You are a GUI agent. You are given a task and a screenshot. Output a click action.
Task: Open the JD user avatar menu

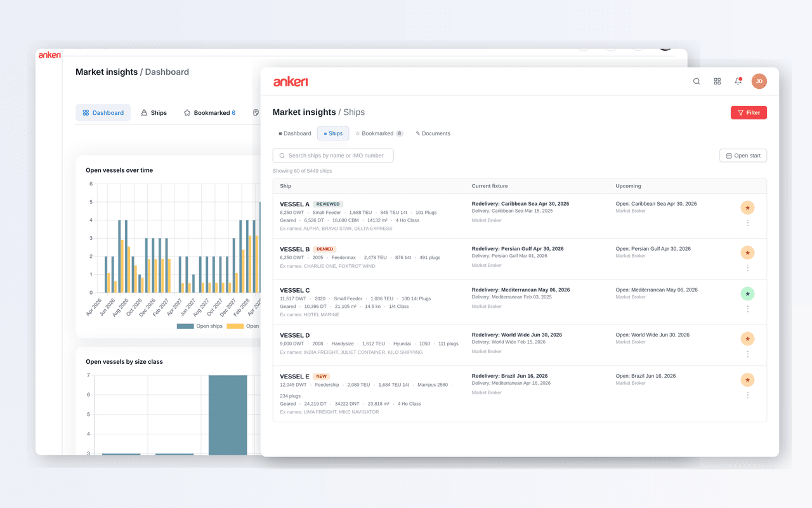(x=759, y=81)
